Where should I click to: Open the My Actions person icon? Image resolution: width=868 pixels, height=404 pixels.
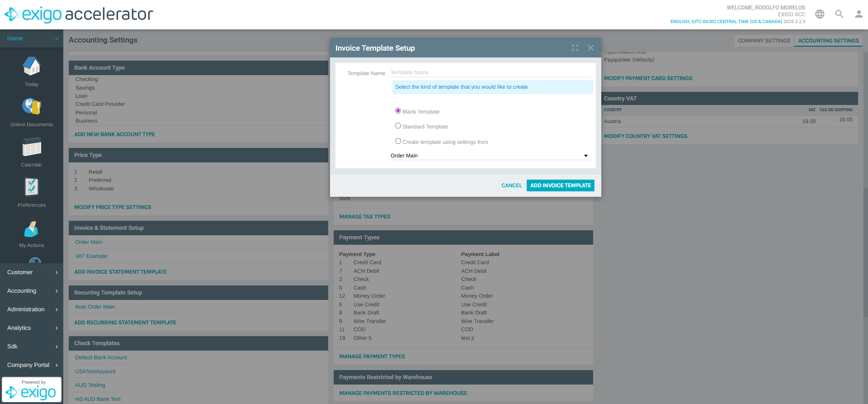pos(32,228)
